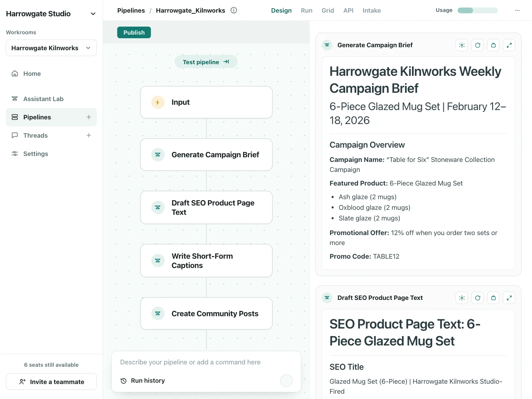
Task: Open the Harrowgate Kilnworks workroom dropdown
Action: (x=51, y=48)
